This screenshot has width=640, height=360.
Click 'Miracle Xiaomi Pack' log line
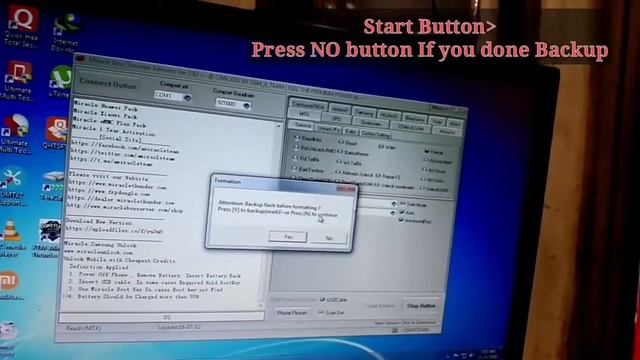pyautogui.click(x=105, y=115)
